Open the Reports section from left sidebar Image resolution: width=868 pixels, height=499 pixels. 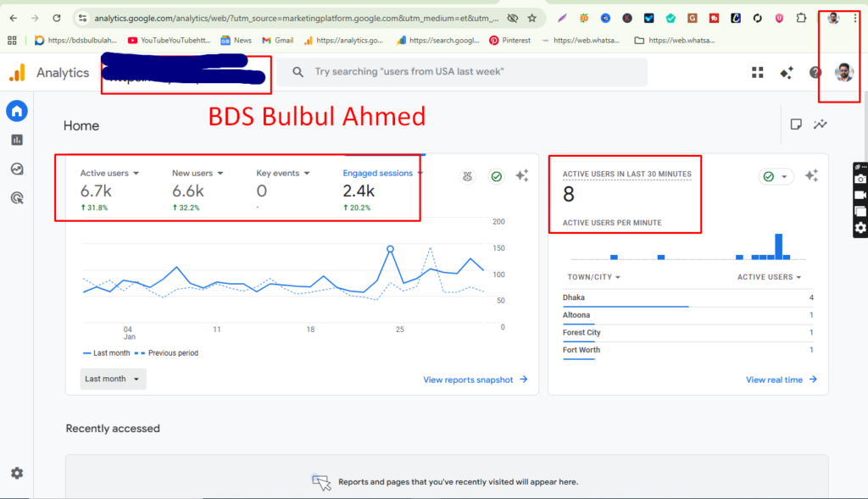(x=17, y=139)
